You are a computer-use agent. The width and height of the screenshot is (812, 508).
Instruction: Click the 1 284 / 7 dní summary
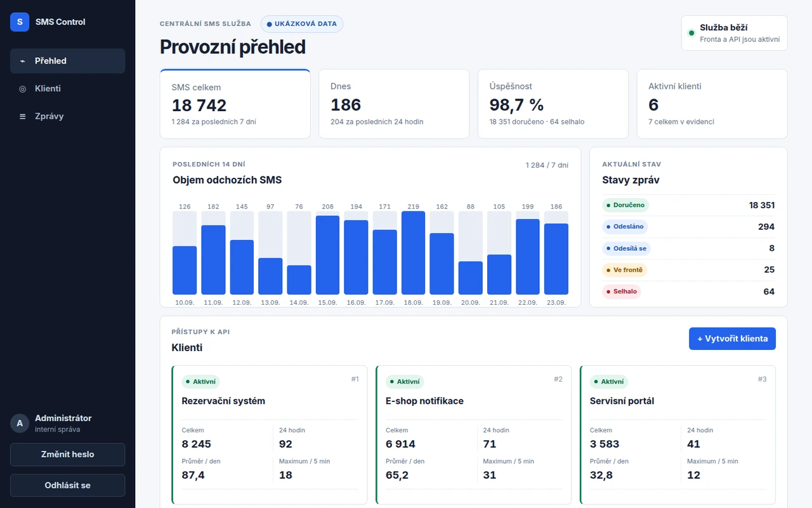pos(547,165)
